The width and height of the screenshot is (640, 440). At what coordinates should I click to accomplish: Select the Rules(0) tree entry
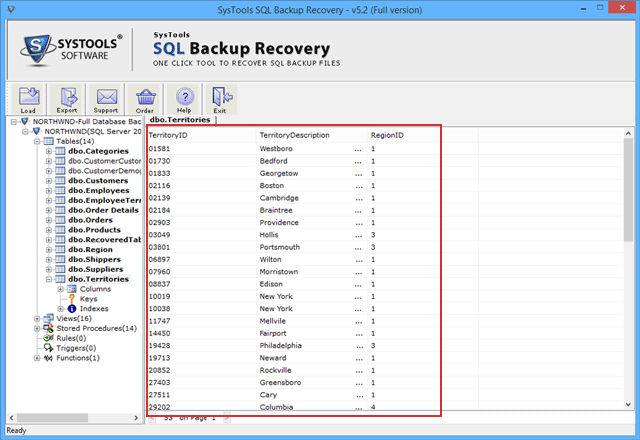[71, 338]
